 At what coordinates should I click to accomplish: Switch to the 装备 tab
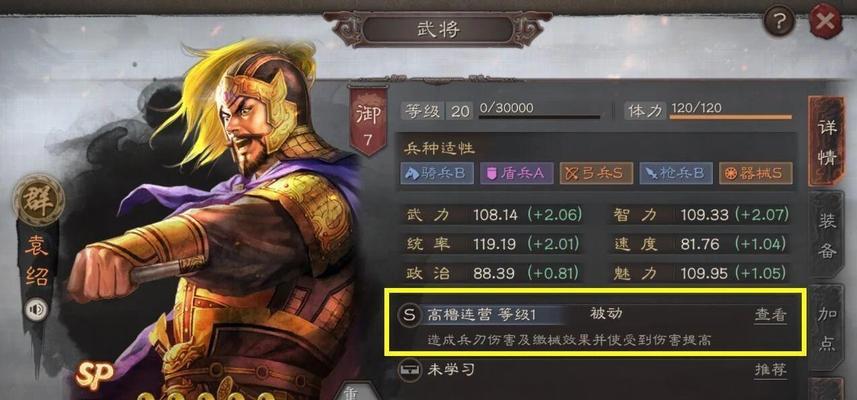click(826, 237)
